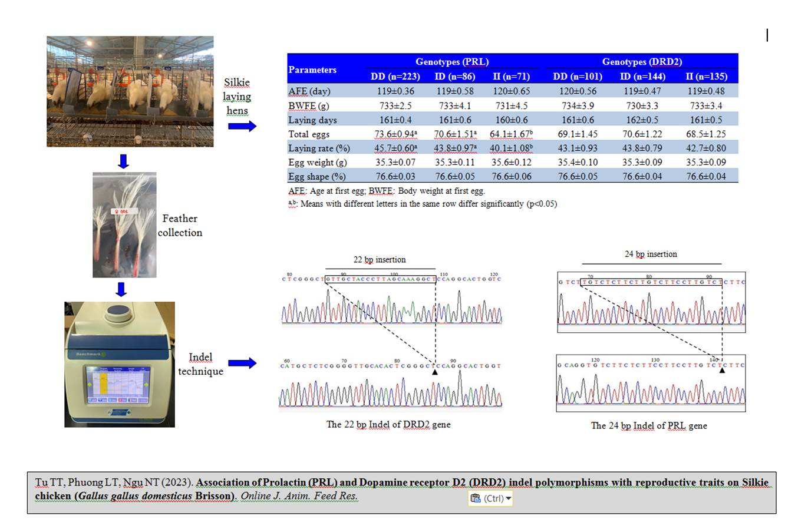Screen dimensions: 808x532
Task: Click the black triangle marker on PRL sequence
Action: pyautogui.click(x=722, y=370)
